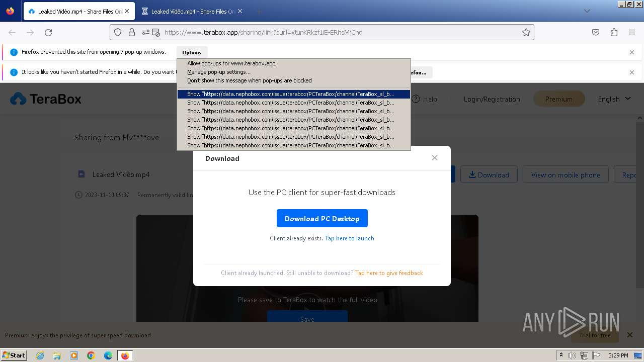Click Tap here to launch link
The image size is (644, 362).
coord(349,238)
